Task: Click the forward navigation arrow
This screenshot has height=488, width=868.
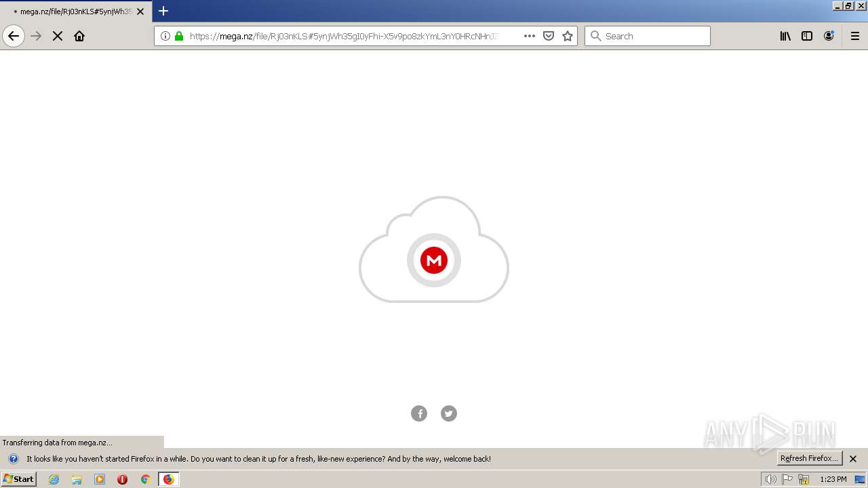Action: click(x=36, y=36)
